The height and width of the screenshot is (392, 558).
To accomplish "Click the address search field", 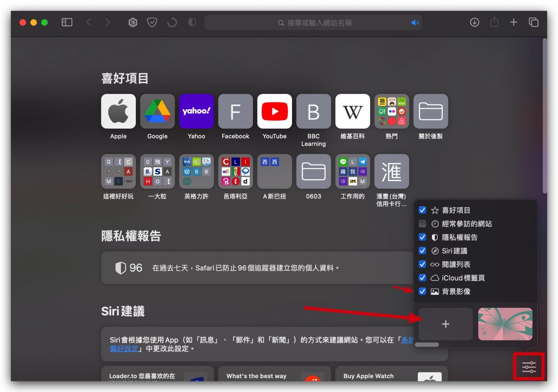I will click(x=313, y=22).
